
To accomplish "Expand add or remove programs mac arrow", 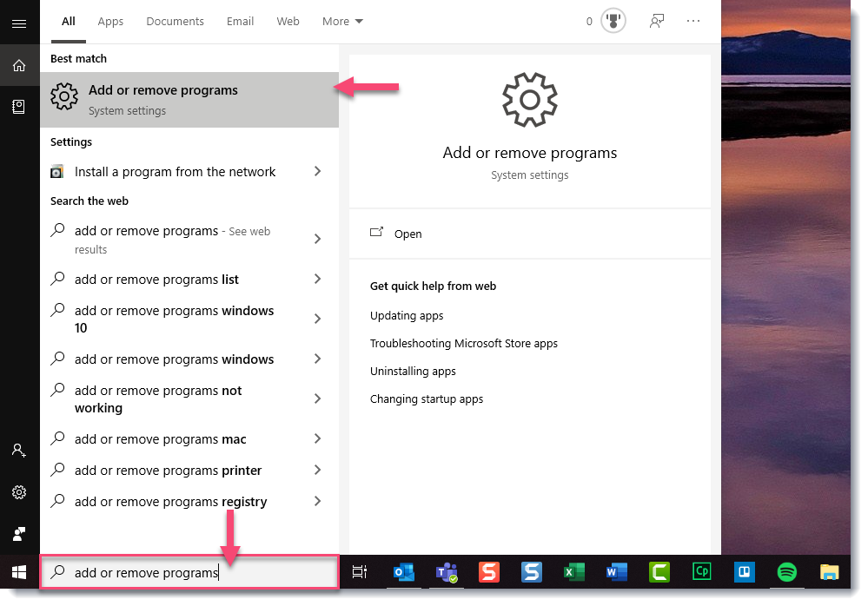I will pos(318,439).
